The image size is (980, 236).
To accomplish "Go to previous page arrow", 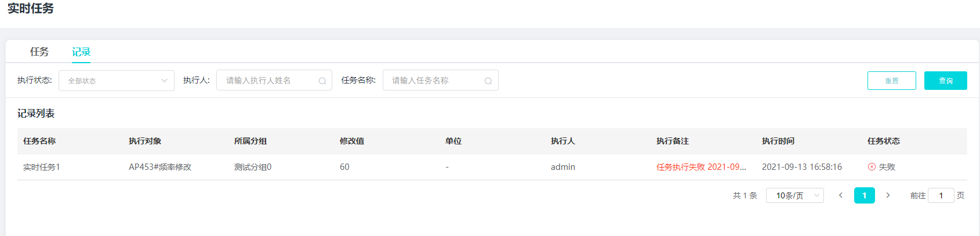I will click(x=840, y=195).
